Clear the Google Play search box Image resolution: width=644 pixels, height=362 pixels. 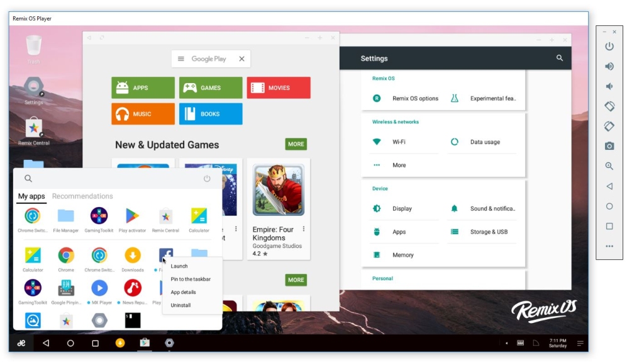[242, 59]
